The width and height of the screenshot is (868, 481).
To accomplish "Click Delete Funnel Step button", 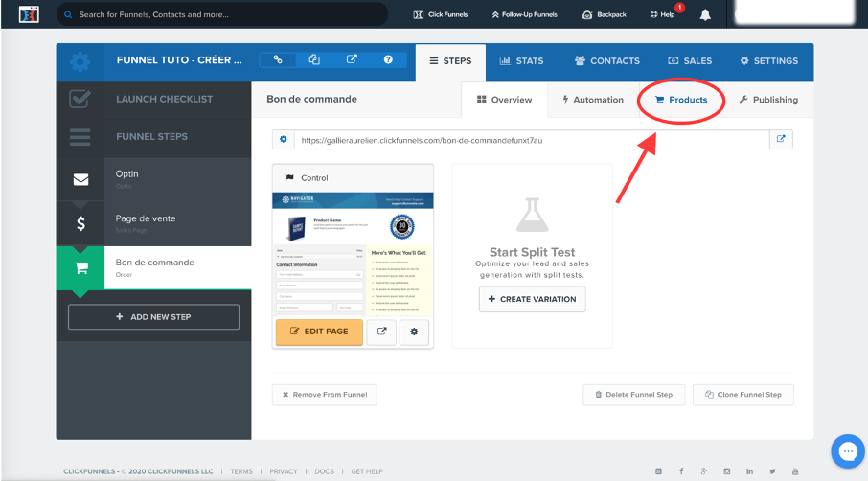I will 634,395.
